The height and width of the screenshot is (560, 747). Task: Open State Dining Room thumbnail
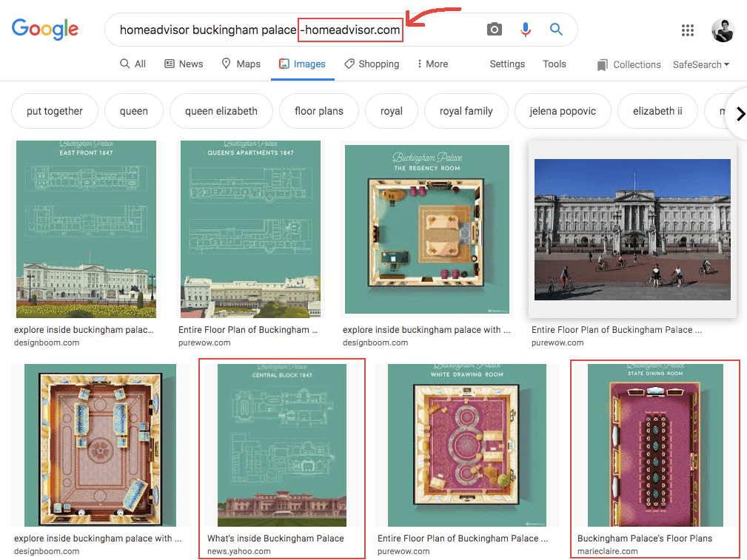[655, 445]
